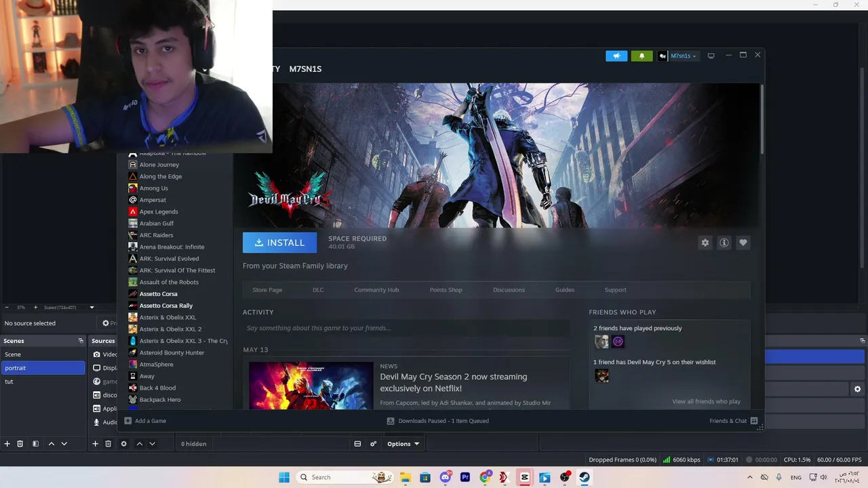Image resolution: width=868 pixels, height=488 pixels.
Task: Open the Friends & Chat panel
Action: pyautogui.click(x=733, y=421)
